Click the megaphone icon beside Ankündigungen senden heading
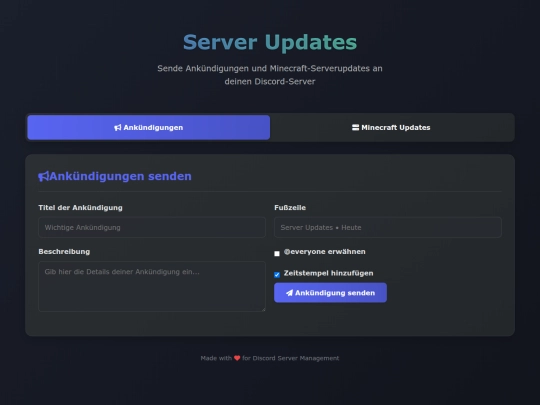Image resolution: width=540 pixels, height=405 pixels. click(43, 176)
